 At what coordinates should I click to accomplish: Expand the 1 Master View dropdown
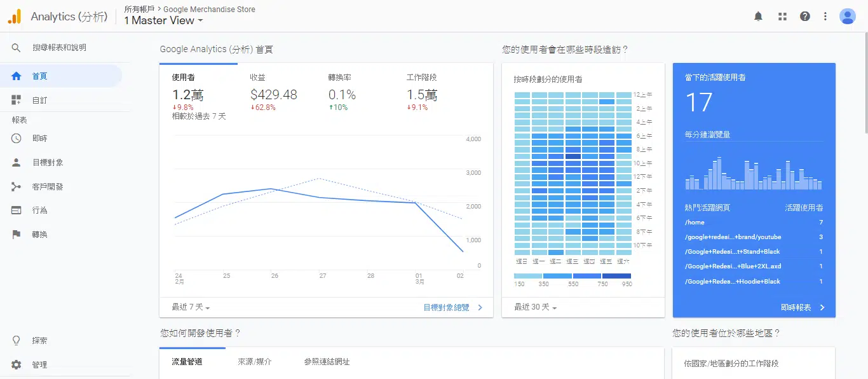(x=164, y=20)
